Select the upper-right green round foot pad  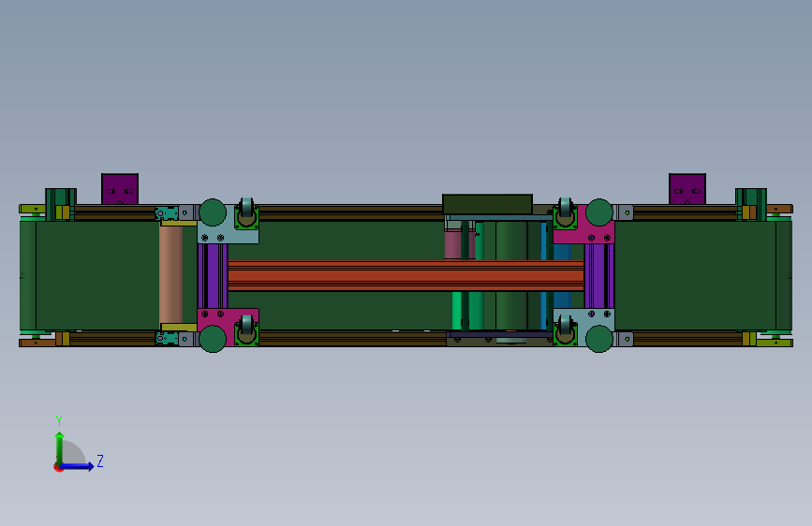[x=599, y=212]
